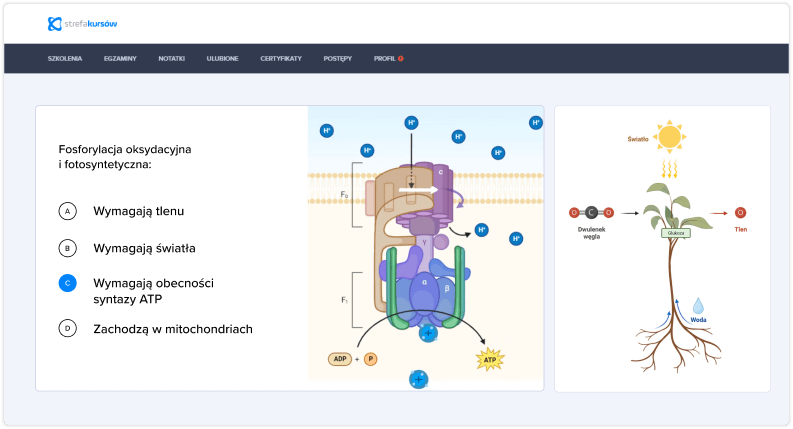The height and width of the screenshot is (429, 793).
Task: Click the red notification badge next to Profil
Action: [x=401, y=59]
